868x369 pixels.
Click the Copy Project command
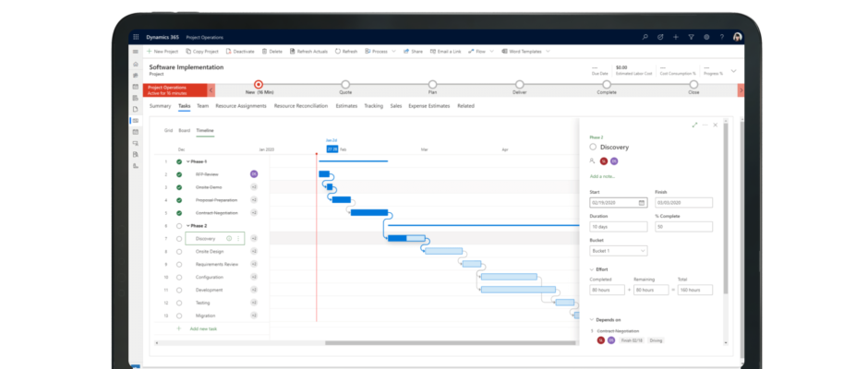(202, 52)
